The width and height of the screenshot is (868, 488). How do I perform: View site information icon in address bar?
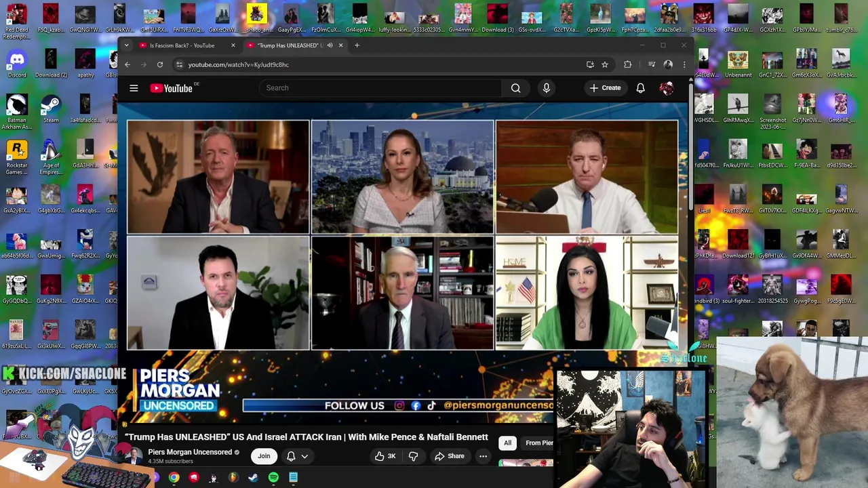click(x=179, y=64)
